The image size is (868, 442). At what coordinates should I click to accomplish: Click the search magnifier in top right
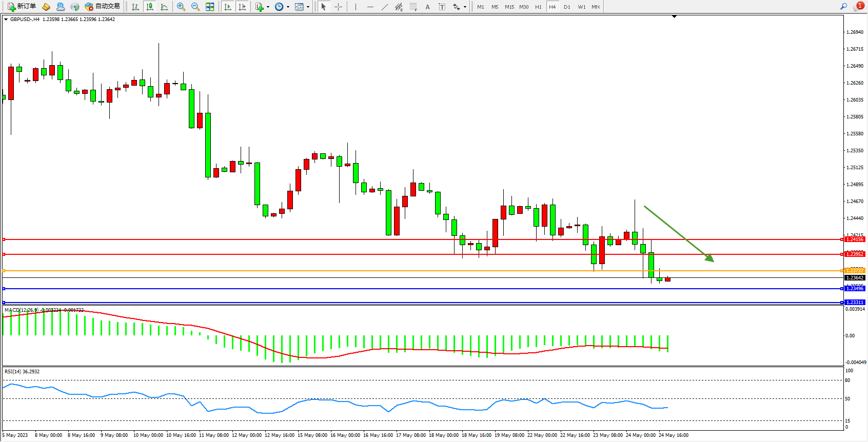[844, 6]
